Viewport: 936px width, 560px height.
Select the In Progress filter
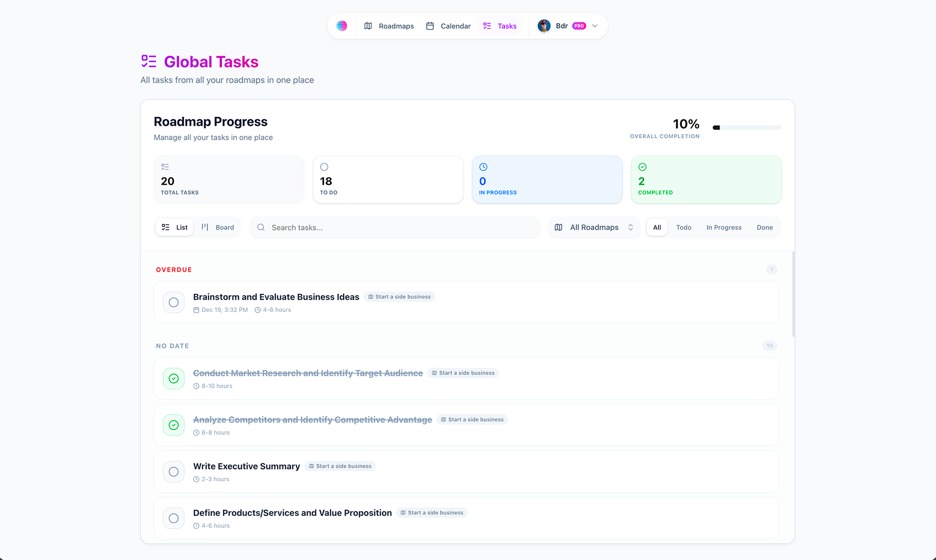[724, 227]
